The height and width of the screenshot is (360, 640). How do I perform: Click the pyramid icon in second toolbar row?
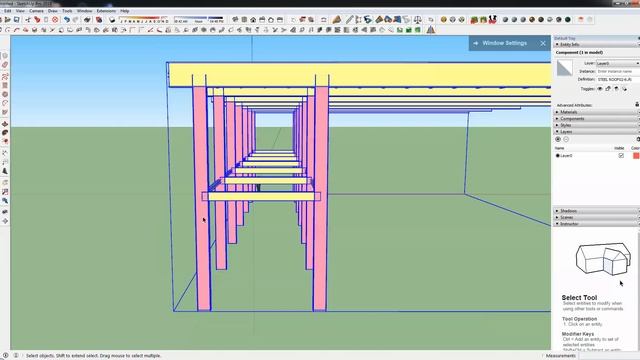click(431, 30)
